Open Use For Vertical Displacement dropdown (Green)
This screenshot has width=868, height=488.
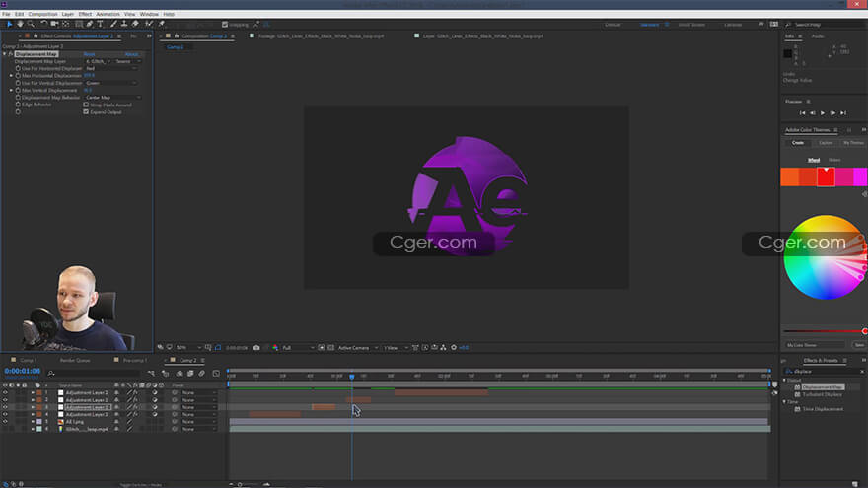[x=110, y=83]
